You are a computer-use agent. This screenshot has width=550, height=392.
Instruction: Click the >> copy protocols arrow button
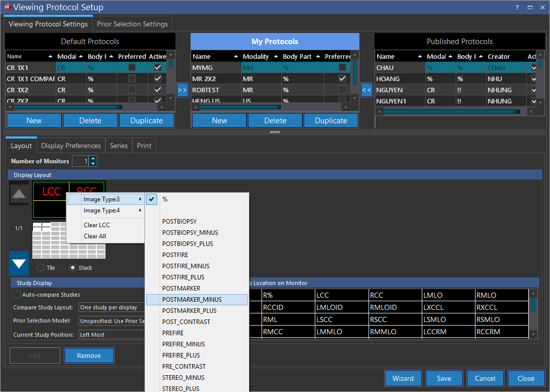[x=182, y=90]
